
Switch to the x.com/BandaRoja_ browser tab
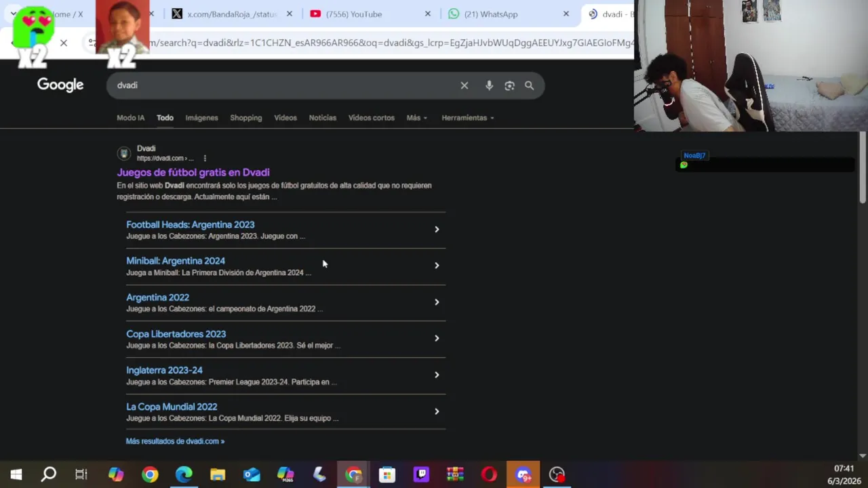click(x=231, y=14)
